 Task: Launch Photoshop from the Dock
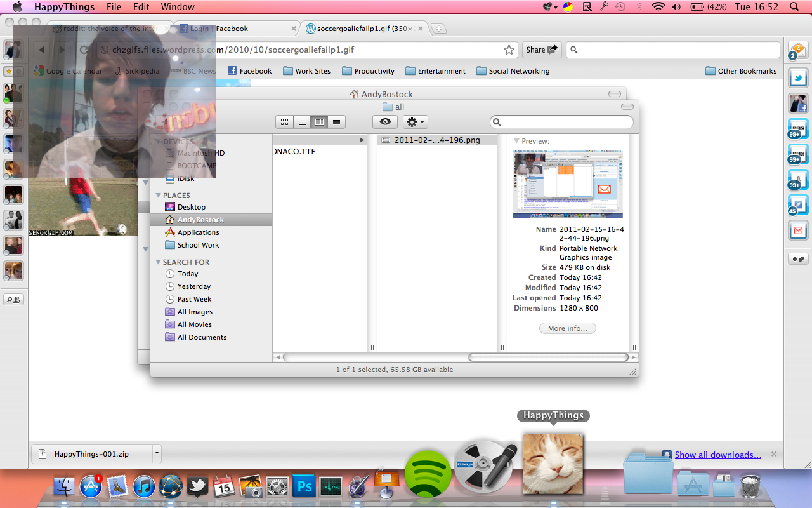coord(304,487)
